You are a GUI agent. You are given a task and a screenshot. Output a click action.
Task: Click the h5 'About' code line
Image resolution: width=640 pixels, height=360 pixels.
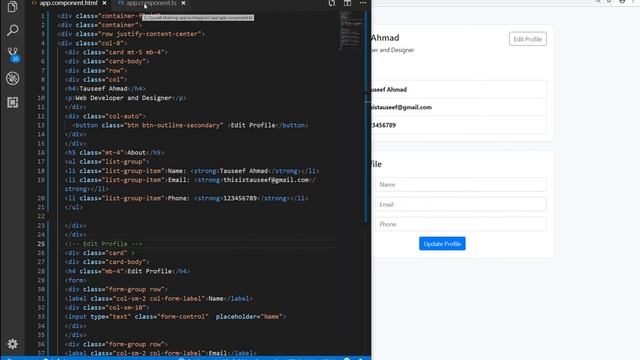coord(114,153)
